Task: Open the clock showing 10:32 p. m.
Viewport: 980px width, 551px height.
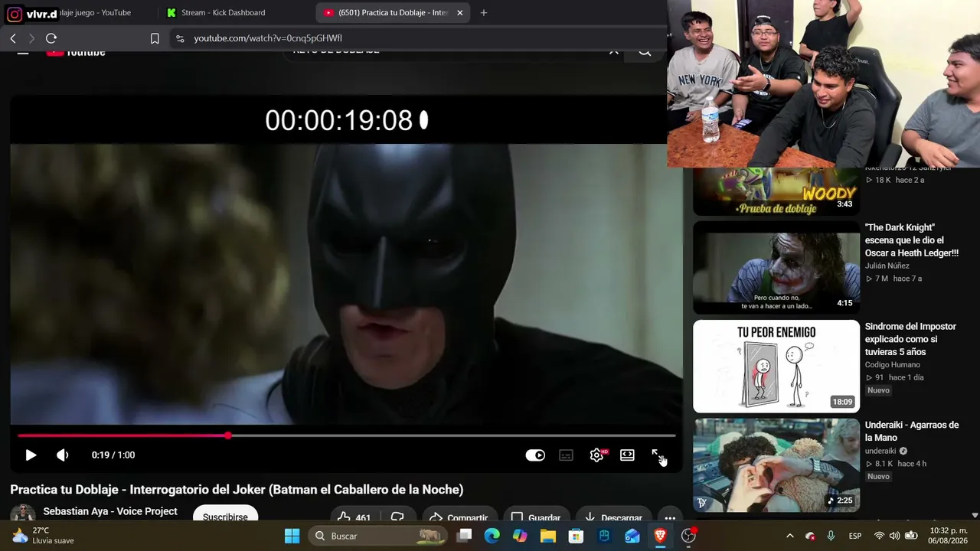Action: click(949, 536)
